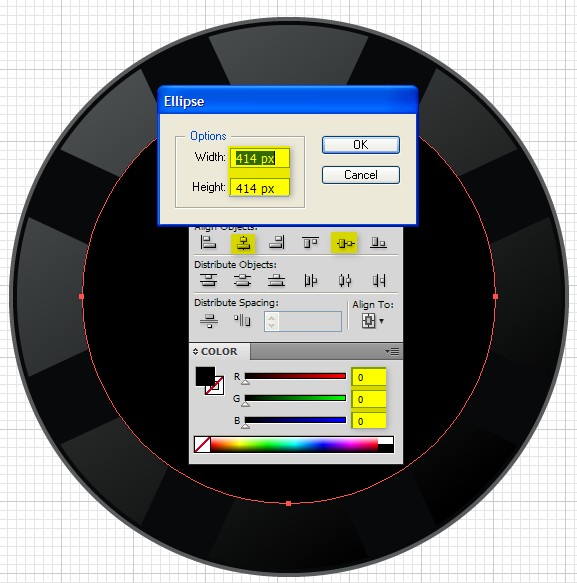577x583 pixels.
Task: Click the left anchor point of circle
Action: [x=81, y=296]
